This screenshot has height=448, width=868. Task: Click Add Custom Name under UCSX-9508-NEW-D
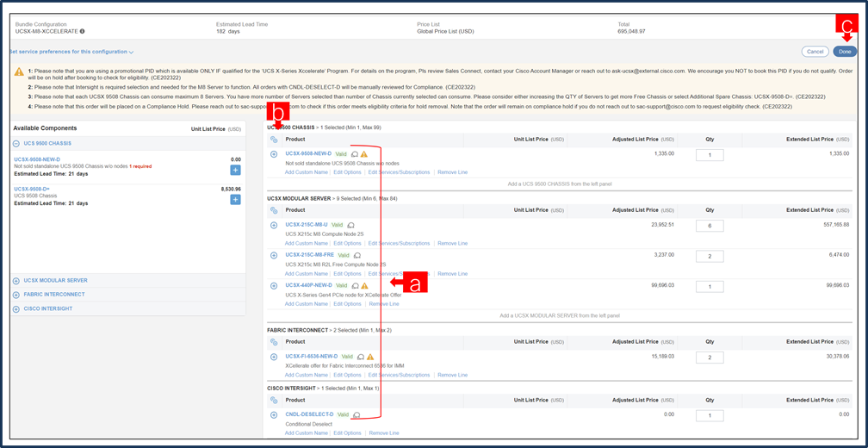coord(307,172)
